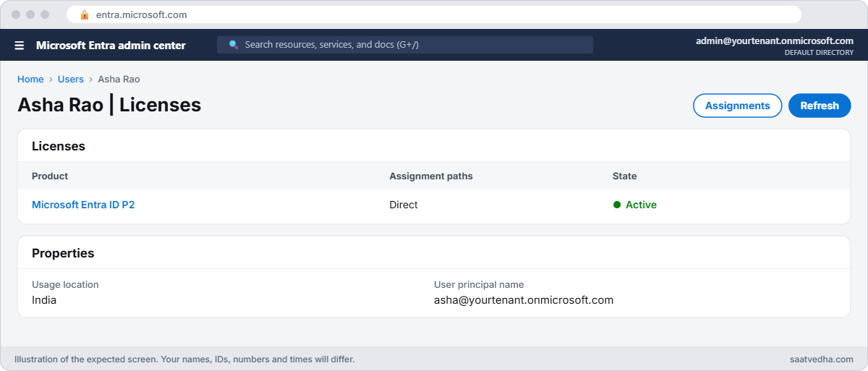Screen dimensions: 868x371
Task: Click the Properties card heading
Action: tap(63, 253)
